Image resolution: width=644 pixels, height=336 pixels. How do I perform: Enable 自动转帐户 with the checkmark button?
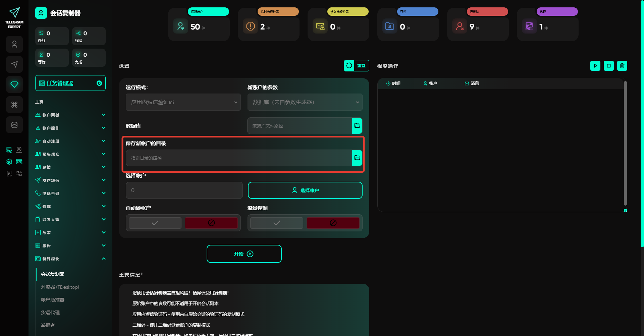pos(155,223)
